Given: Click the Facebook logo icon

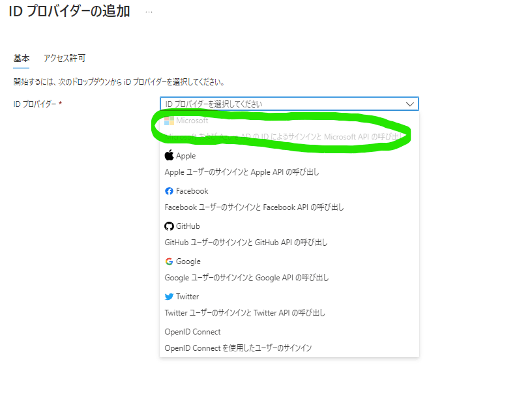Looking at the screenshot, I should coord(169,191).
